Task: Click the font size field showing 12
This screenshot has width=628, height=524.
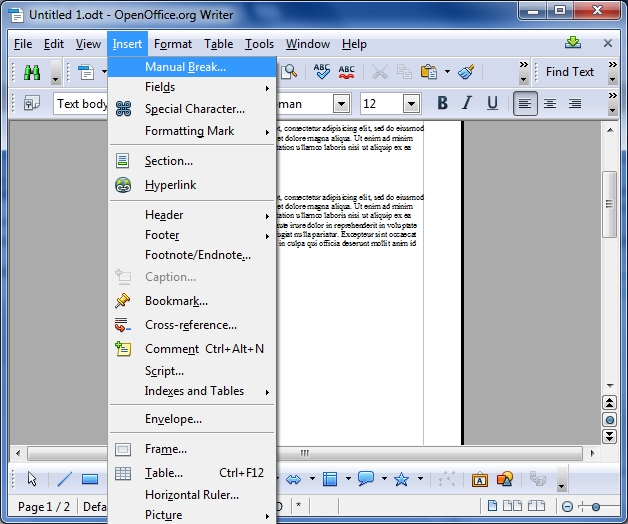Action: pyautogui.click(x=381, y=104)
